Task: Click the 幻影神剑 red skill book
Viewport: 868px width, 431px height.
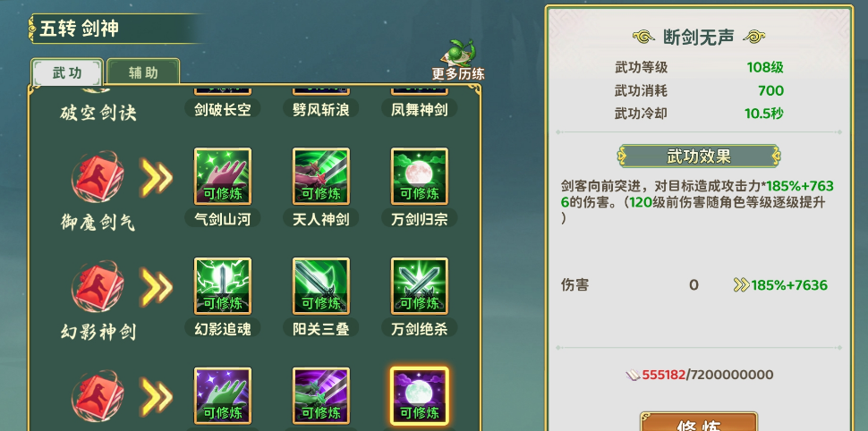Action: [98, 287]
